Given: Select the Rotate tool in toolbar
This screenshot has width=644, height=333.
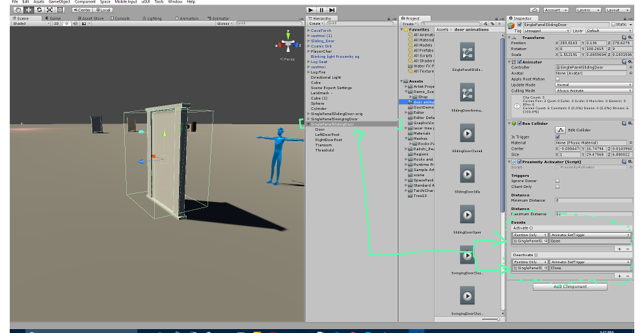Looking at the screenshot, I should coord(39,10).
